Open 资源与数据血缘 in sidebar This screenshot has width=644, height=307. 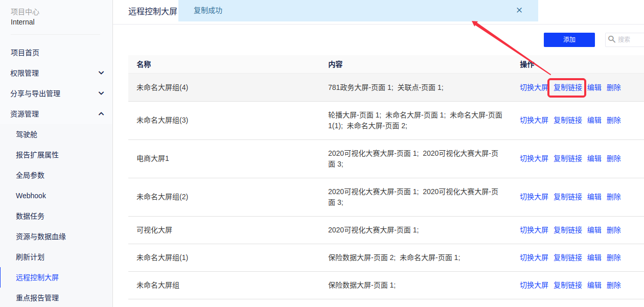(x=41, y=237)
